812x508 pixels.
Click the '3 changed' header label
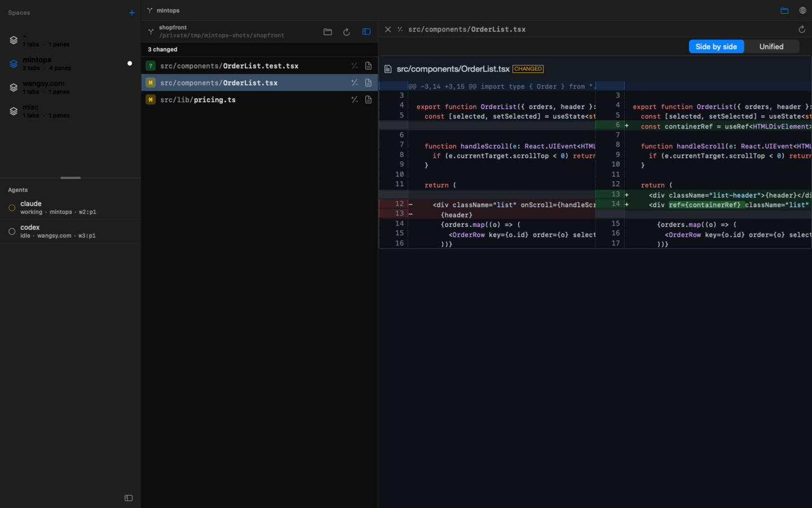[x=162, y=50]
